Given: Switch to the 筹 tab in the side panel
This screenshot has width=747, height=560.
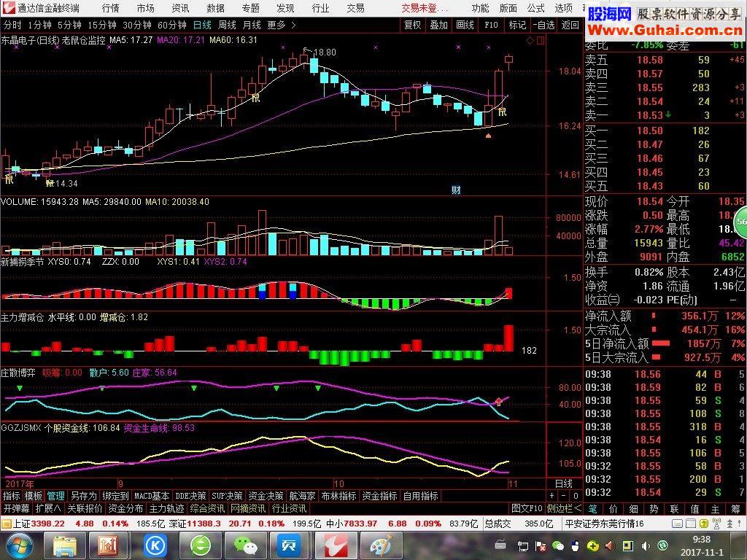Looking at the screenshot, I should [735, 509].
